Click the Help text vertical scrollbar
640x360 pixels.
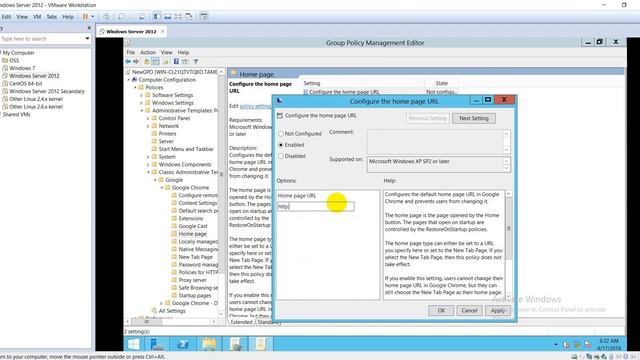click(x=509, y=245)
